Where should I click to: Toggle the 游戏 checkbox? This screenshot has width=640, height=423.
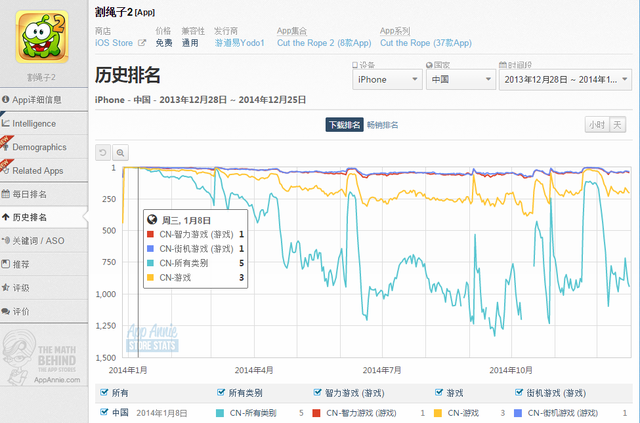pos(439,392)
